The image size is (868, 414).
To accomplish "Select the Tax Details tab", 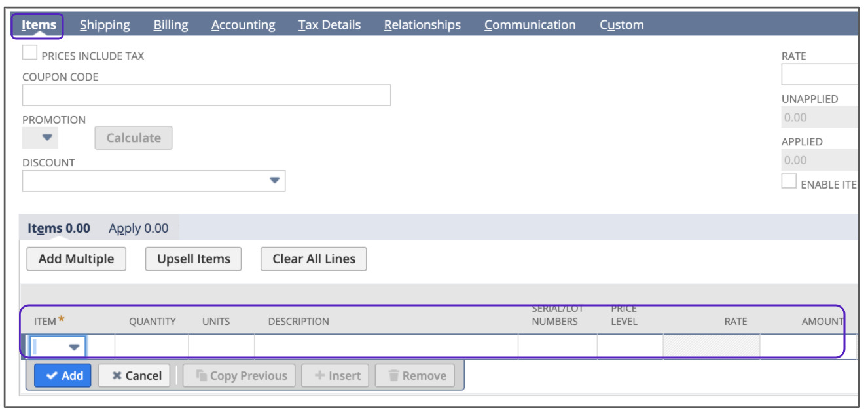I will 329,26.
